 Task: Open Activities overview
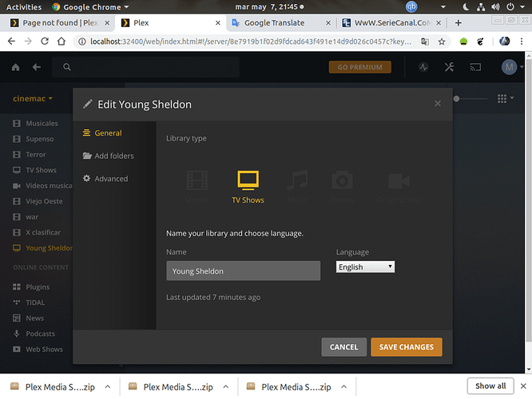click(24, 6)
